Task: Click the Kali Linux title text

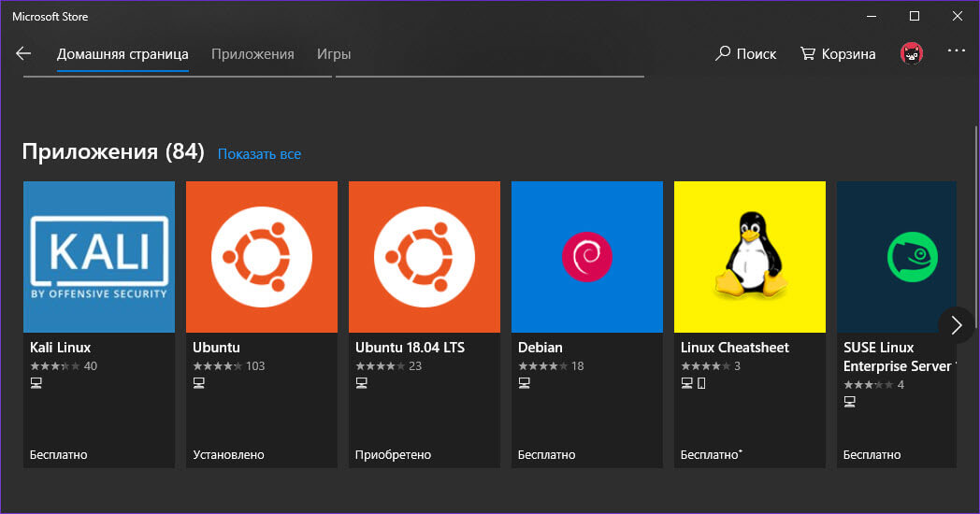Action: click(x=61, y=348)
